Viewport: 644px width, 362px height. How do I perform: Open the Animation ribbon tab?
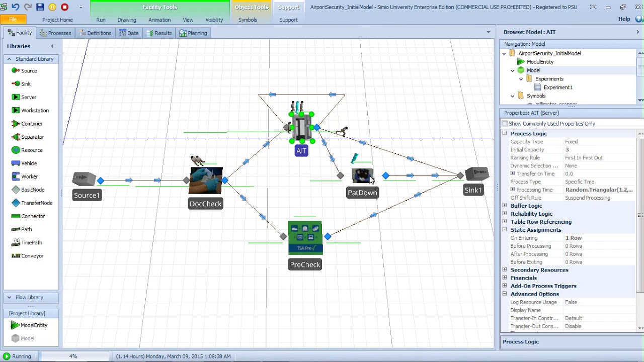159,20
